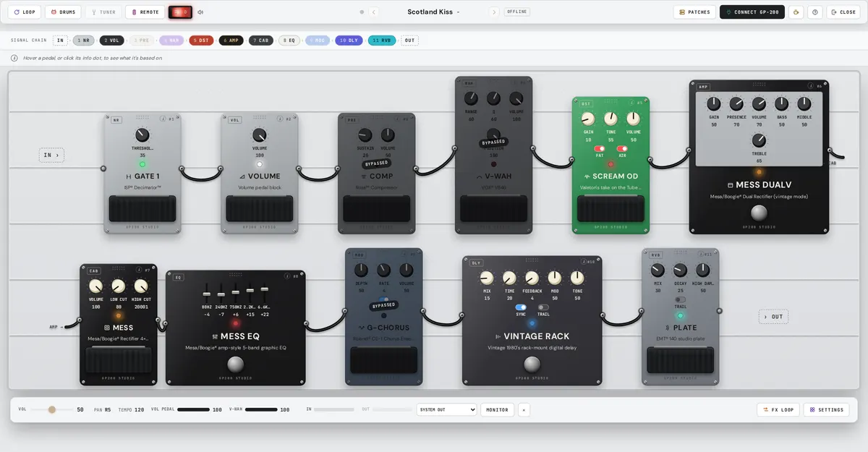Select the 8 EQ chain slot
Screen dimensions: 868x452
(289, 40)
